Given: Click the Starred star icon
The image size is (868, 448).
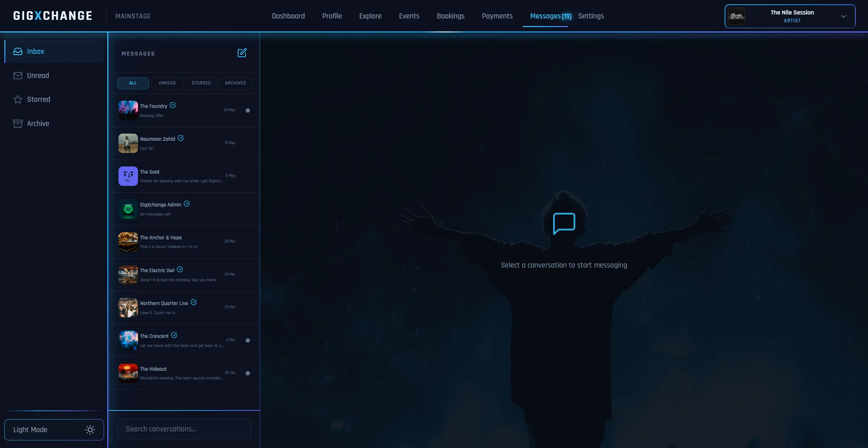Looking at the screenshot, I should 18,99.
